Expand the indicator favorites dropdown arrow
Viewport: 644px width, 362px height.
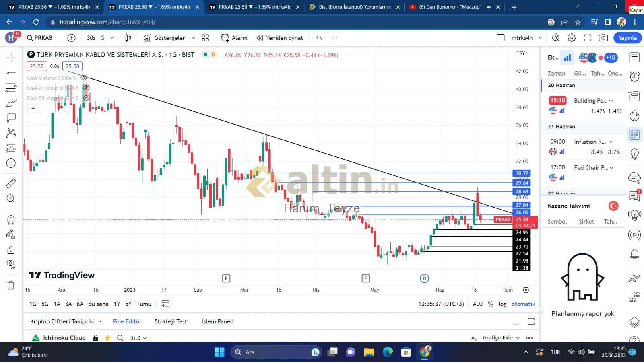193,38
